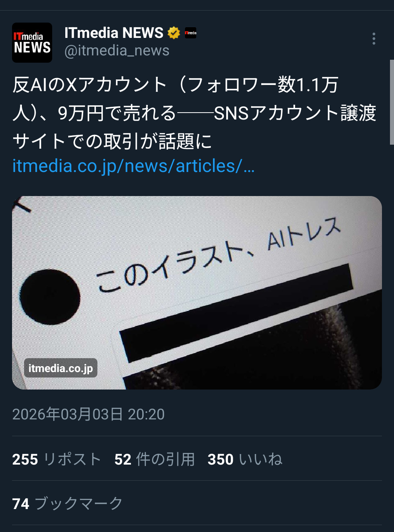Viewport: 394px width, 532px height.
Task: Click the 74 ブックマーク count
Action: coord(67,504)
